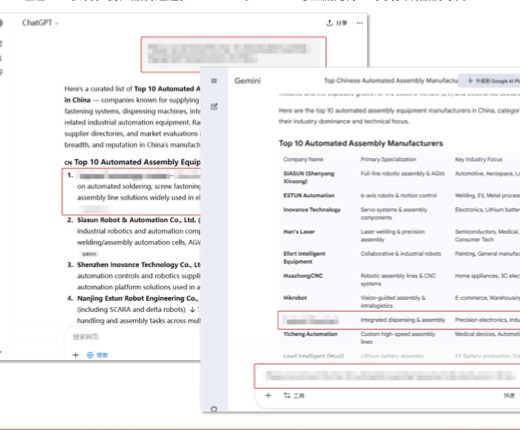The image size is (520, 430).
Task: Click the Yicheng Automation table cell
Action: [310, 334]
